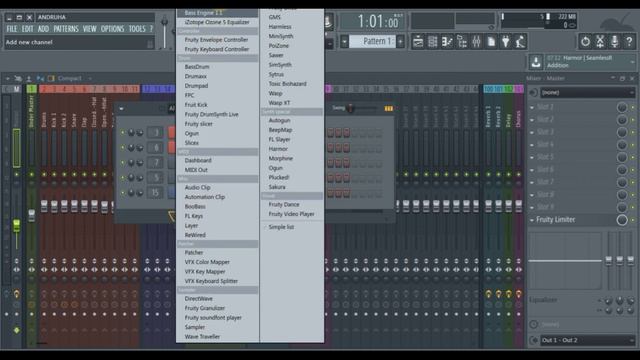Click the scissors one-click audio icon
Viewport: 640px width, 360px height.
click(x=600, y=41)
